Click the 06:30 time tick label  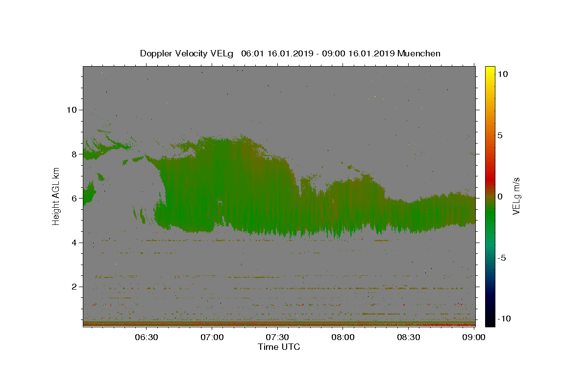coord(147,337)
